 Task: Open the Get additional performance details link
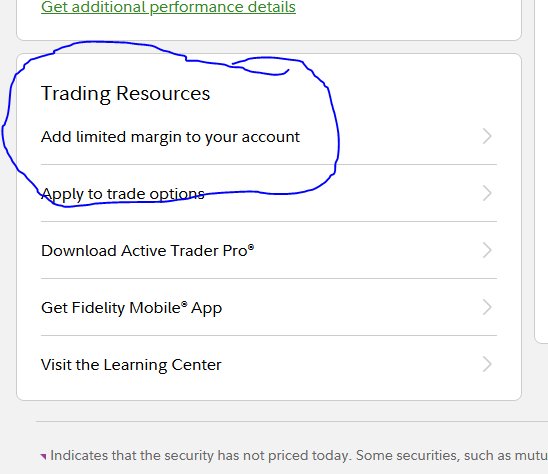[168, 7]
